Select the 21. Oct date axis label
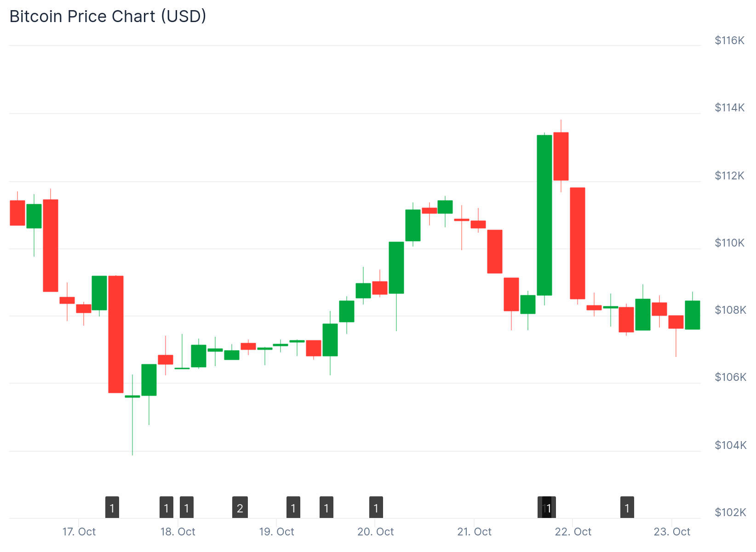This screenshot has height=552, width=756. (x=474, y=532)
